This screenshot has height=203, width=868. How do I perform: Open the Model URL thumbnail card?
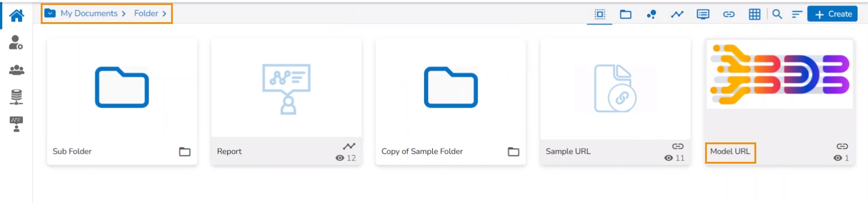[x=779, y=75]
